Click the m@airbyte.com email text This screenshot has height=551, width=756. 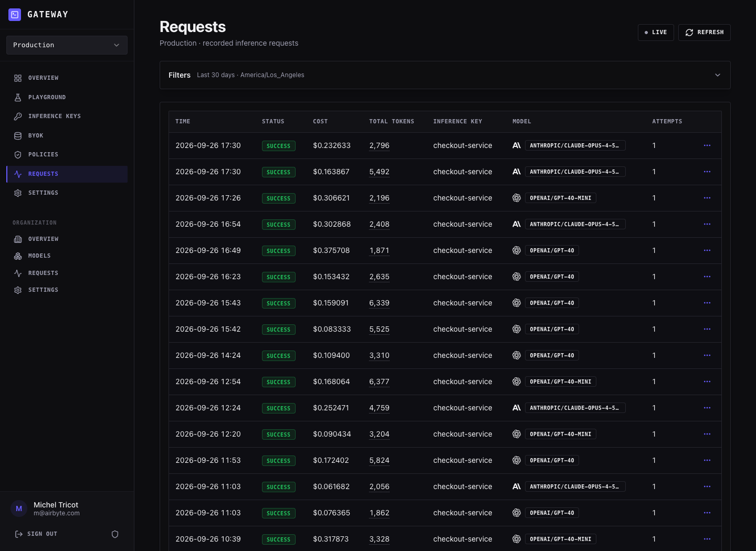[57, 513]
